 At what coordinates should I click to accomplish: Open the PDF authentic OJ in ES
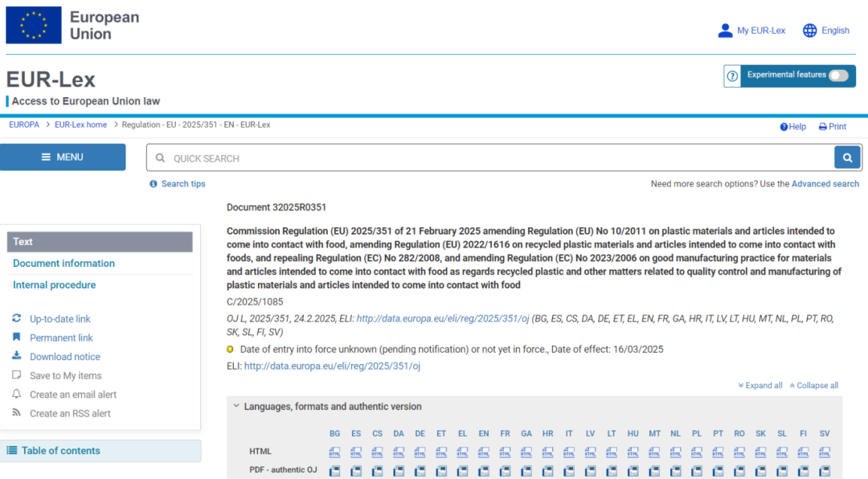coord(356,471)
